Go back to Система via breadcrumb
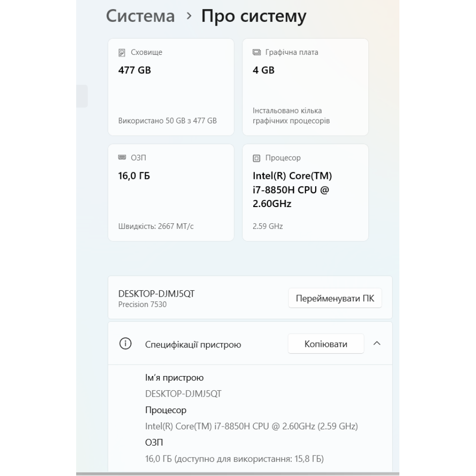 140,16
